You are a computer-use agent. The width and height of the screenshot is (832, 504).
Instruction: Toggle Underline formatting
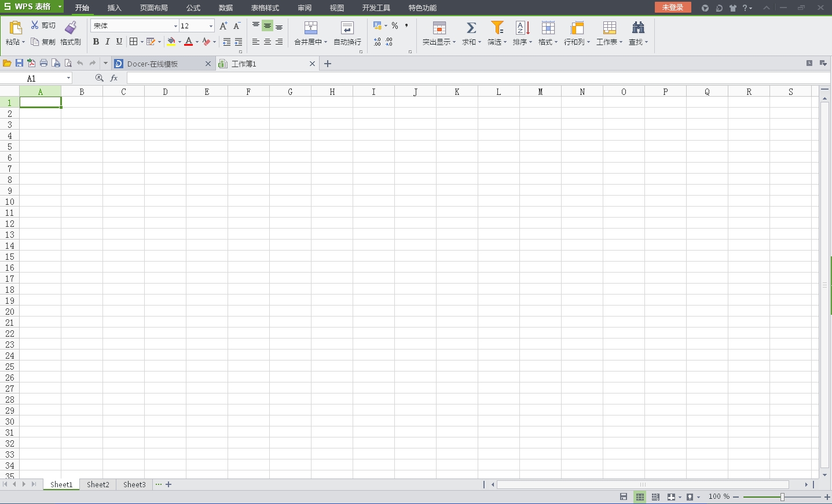coord(119,42)
